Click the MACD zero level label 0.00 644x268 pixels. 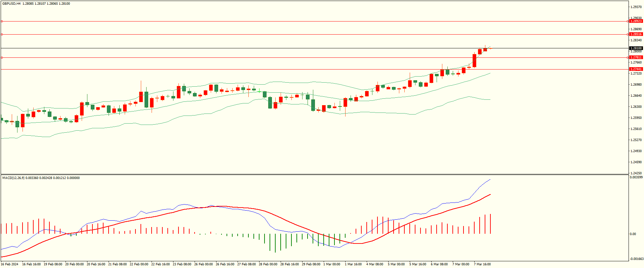pos(633,234)
